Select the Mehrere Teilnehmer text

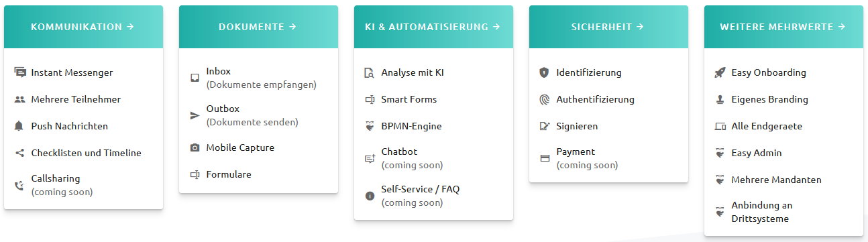coord(76,99)
